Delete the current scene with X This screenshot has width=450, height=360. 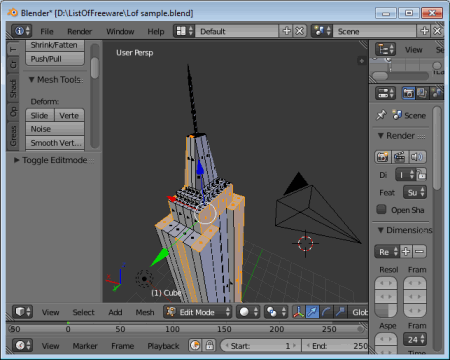click(437, 31)
